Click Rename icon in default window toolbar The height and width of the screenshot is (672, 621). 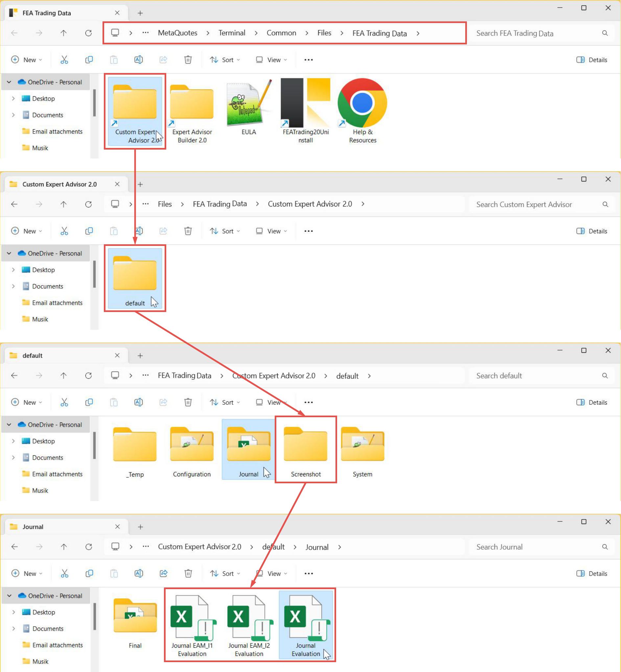click(x=138, y=402)
